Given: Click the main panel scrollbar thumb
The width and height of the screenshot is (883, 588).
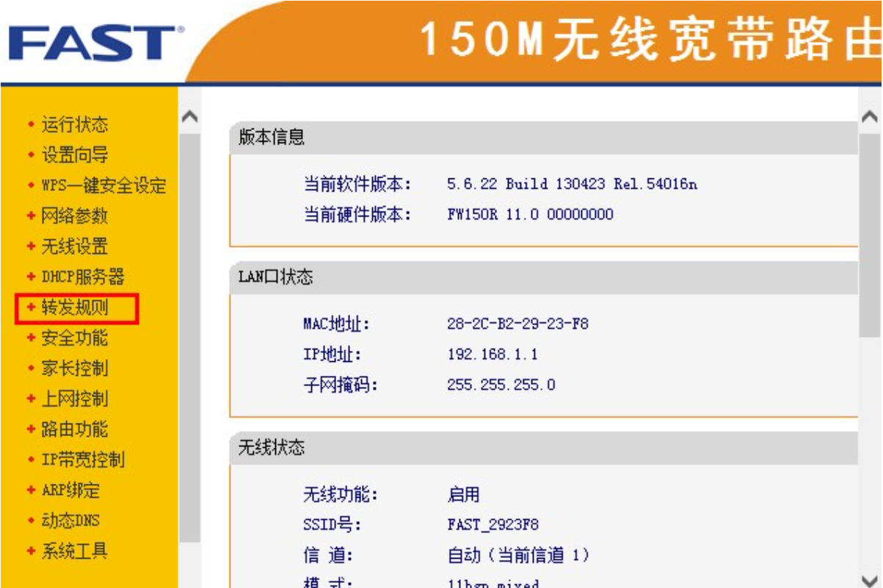Looking at the screenshot, I should [870, 235].
